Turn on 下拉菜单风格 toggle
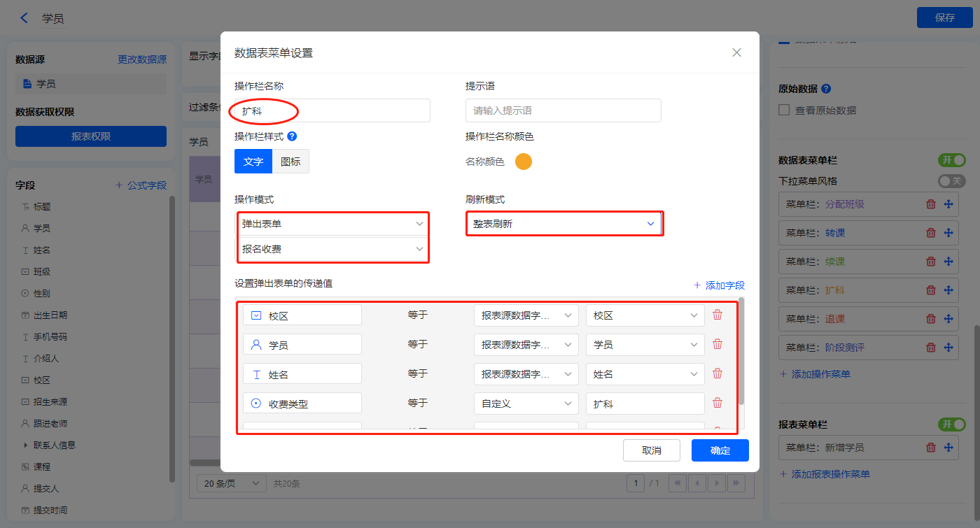The height and width of the screenshot is (528, 980). (951, 181)
